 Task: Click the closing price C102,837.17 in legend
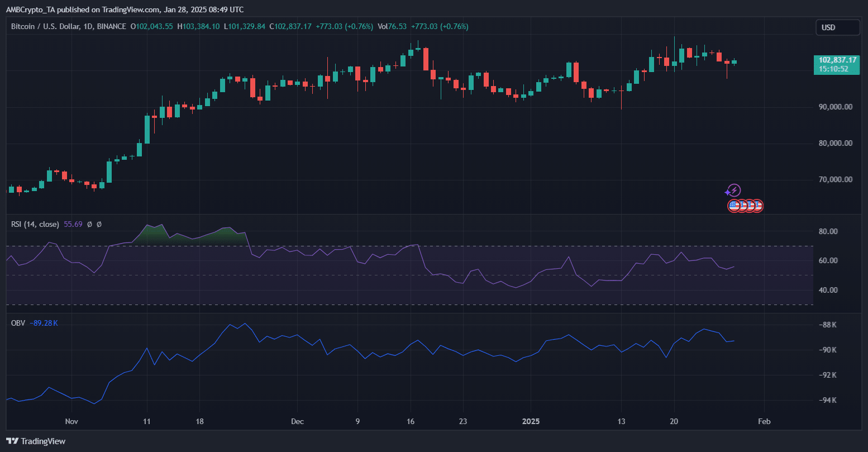click(x=290, y=26)
